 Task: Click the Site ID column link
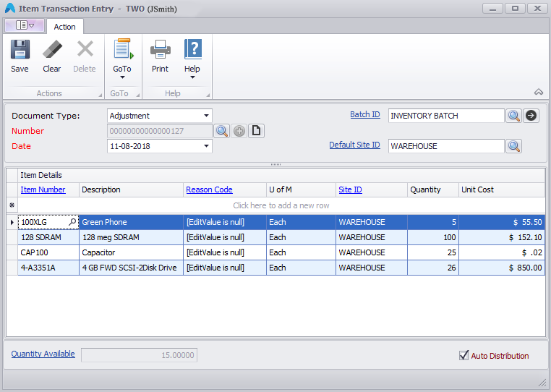(x=350, y=189)
